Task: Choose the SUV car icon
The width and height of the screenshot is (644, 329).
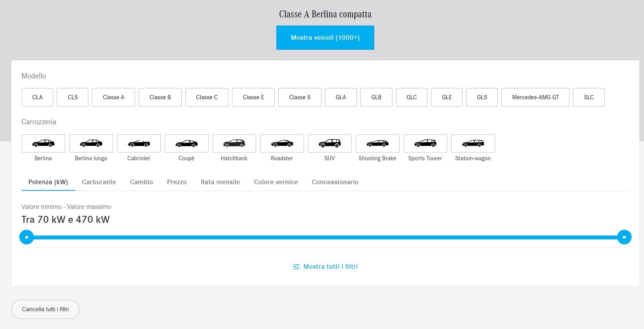Action: tap(330, 144)
